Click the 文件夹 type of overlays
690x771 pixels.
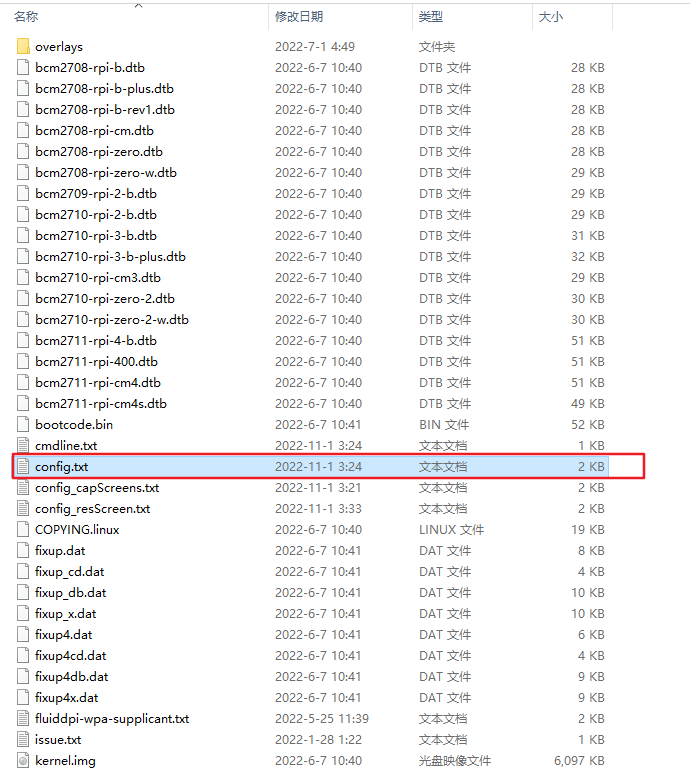coord(437,47)
